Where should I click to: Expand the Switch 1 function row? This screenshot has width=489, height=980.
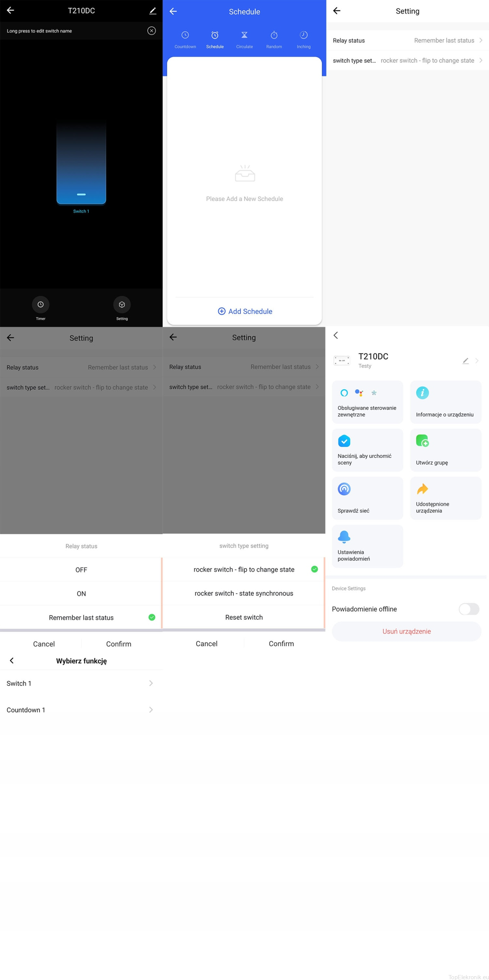pos(81,683)
